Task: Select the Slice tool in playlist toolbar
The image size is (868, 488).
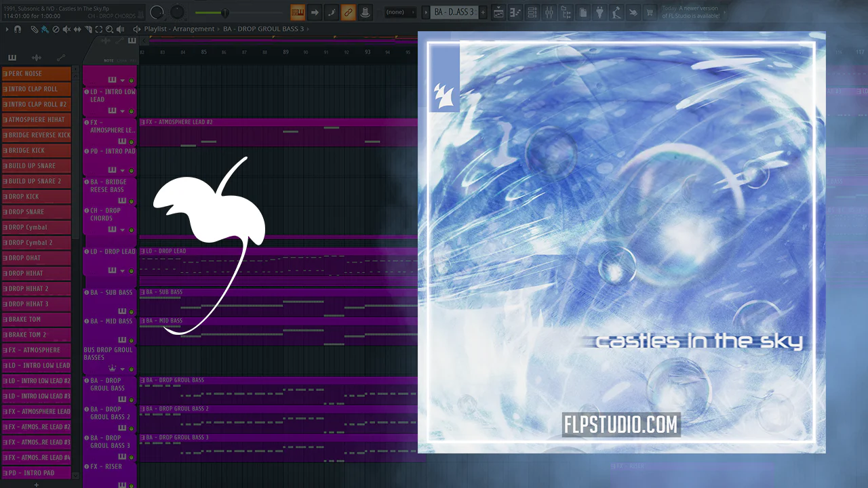Action: tap(88, 29)
